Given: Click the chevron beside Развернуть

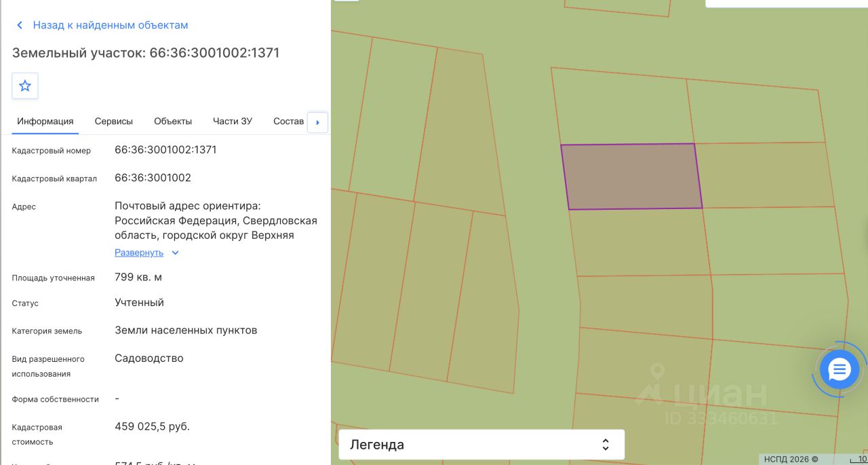Looking at the screenshot, I should (x=175, y=253).
